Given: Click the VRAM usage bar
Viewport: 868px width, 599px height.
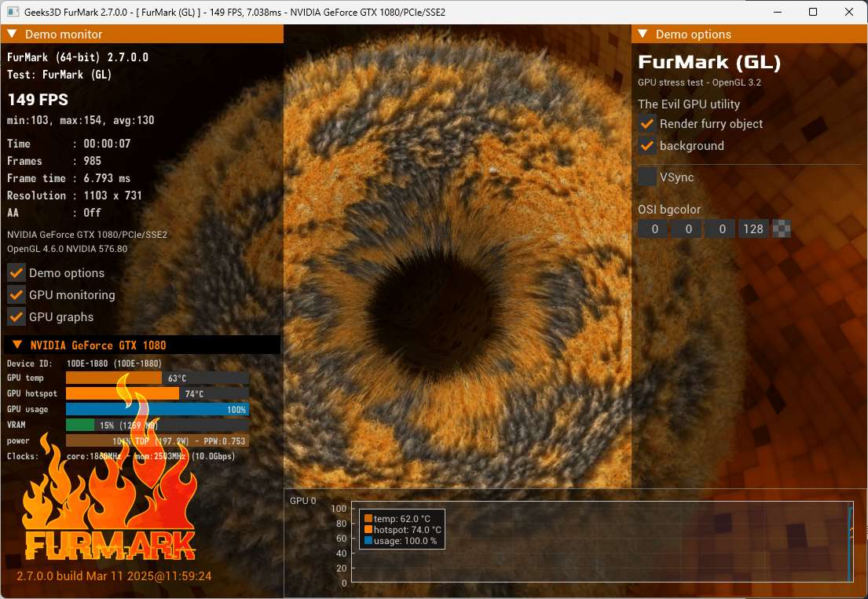Looking at the screenshot, I should coord(157,425).
